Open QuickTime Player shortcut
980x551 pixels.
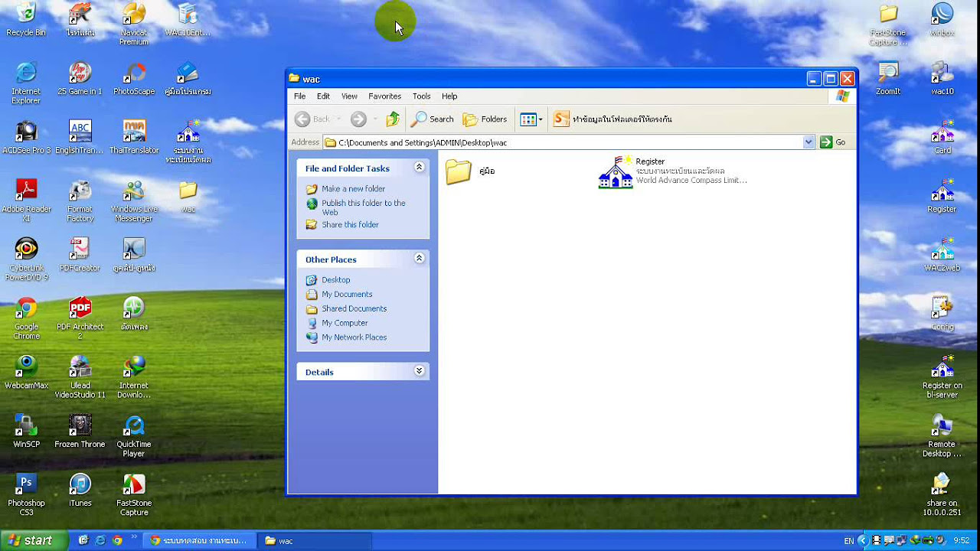coord(134,436)
